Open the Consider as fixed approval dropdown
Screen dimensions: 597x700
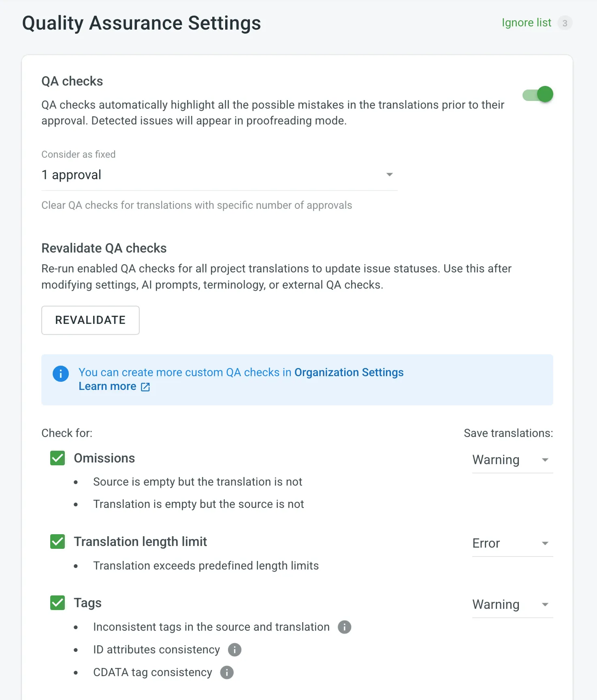tap(219, 175)
